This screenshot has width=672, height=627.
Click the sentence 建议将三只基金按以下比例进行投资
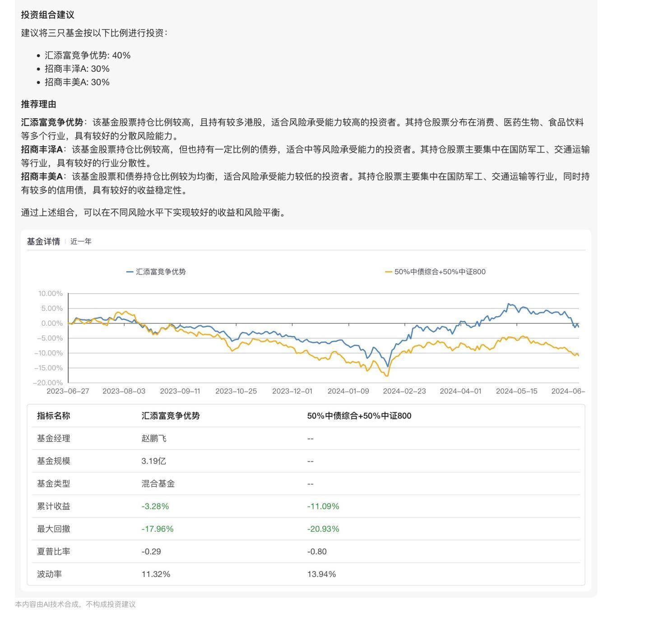pos(94,33)
